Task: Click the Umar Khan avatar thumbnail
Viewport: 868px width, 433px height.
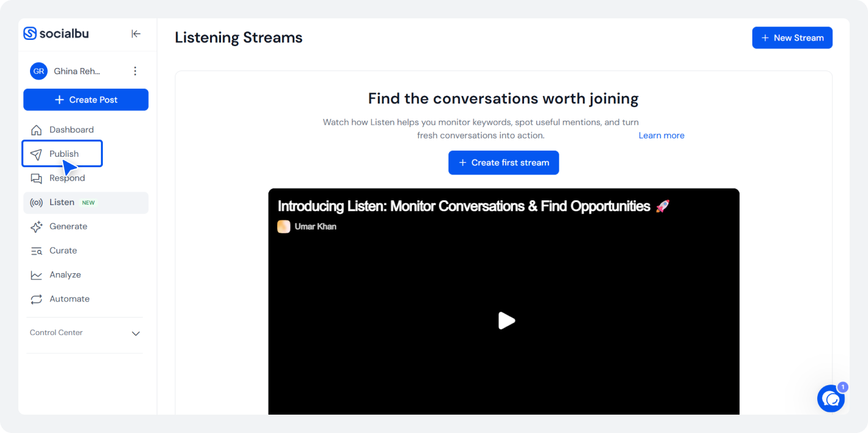Action: click(x=284, y=227)
